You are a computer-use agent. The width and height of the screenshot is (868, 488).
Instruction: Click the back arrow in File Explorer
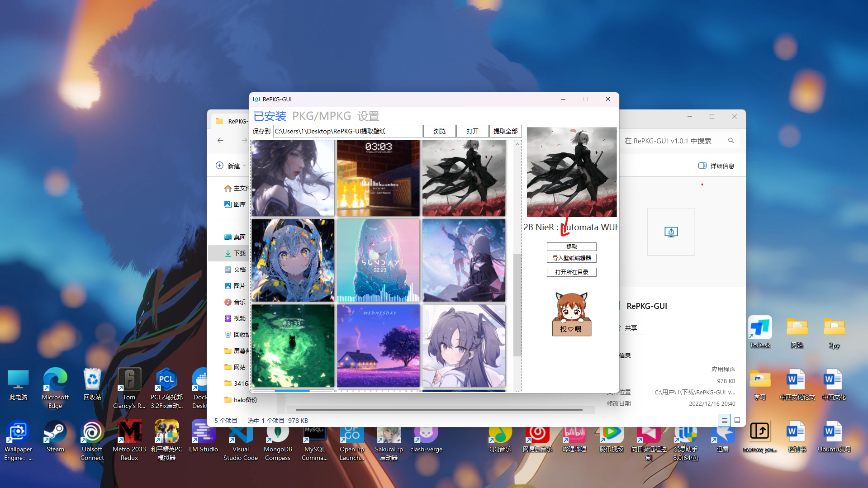(220, 141)
